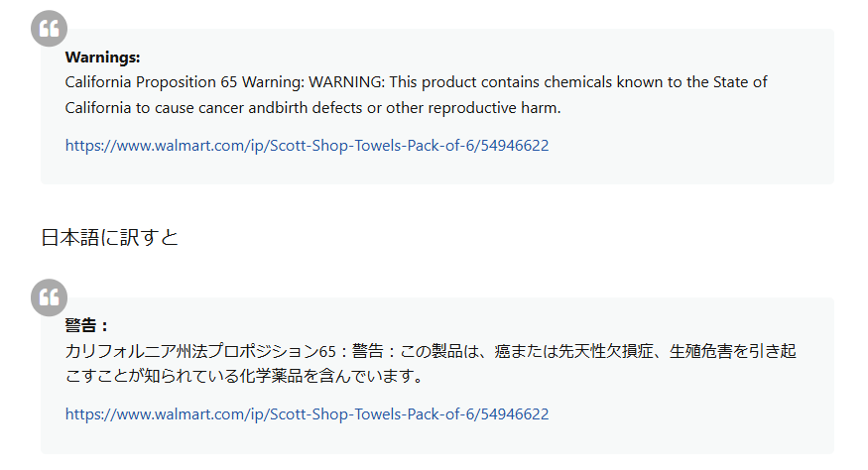868x470 pixels.
Task: Click the term "先天性欠損症"
Action: (x=605, y=351)
